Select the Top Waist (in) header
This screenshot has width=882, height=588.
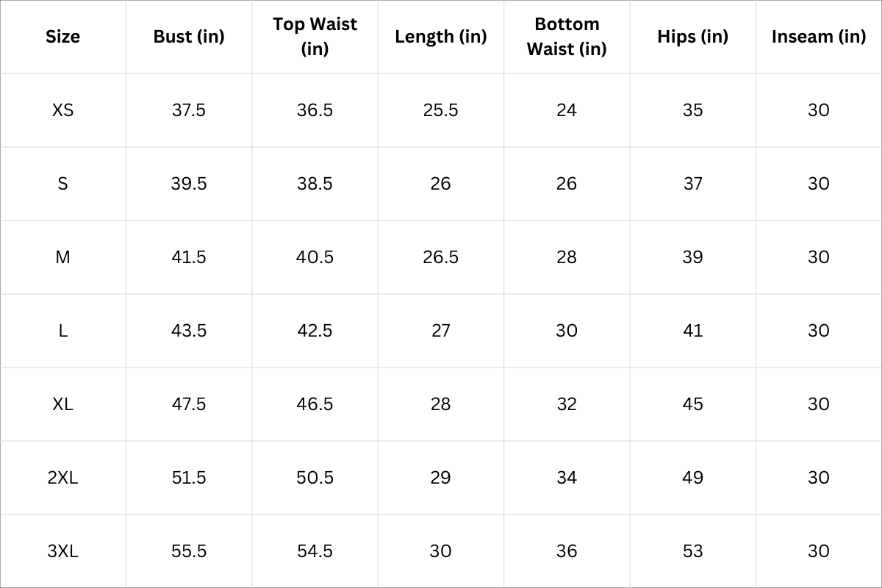pyautogui.click(x=315, y=36)
